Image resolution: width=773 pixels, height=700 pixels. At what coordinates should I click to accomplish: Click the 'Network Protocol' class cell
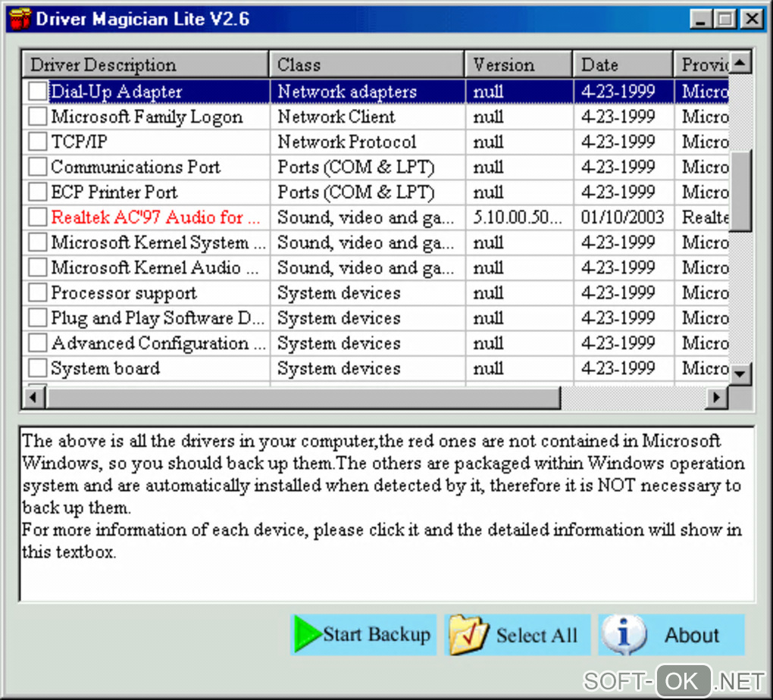click(347, 142)
